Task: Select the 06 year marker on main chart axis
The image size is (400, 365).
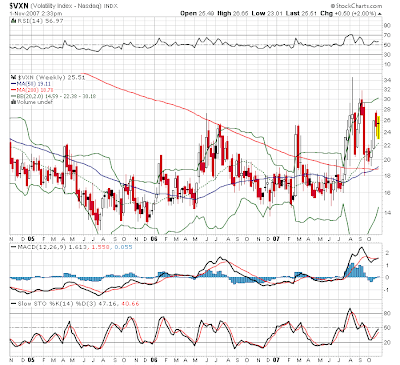Action: (153, 239)
